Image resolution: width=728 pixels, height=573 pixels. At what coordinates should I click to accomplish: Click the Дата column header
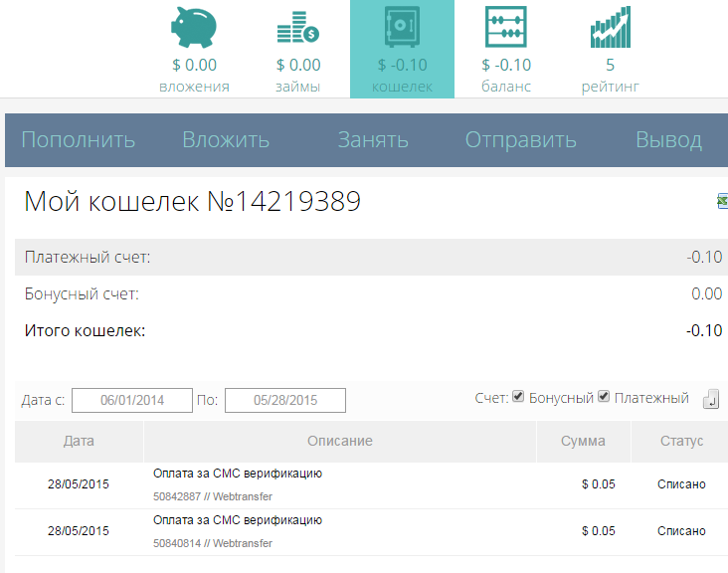coord(79,441)
